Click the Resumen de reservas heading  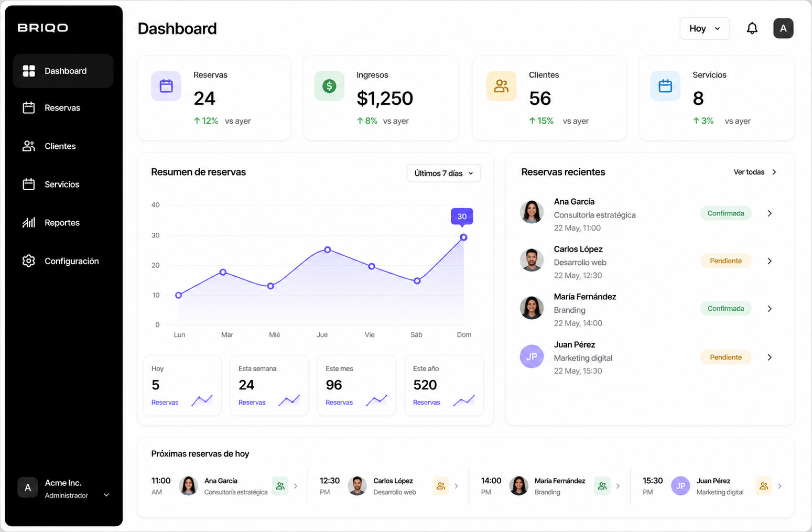(x=199, y=172)
